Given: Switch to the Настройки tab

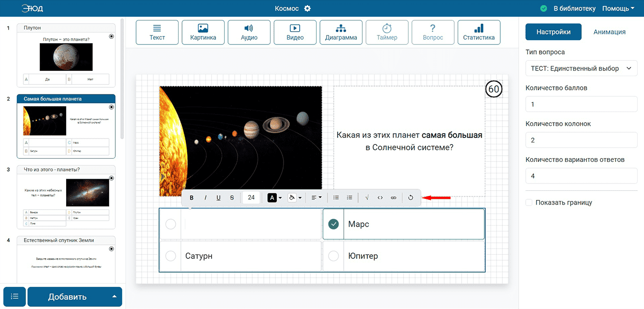Looking at the screenshot, I should click(x=554, y=32).
